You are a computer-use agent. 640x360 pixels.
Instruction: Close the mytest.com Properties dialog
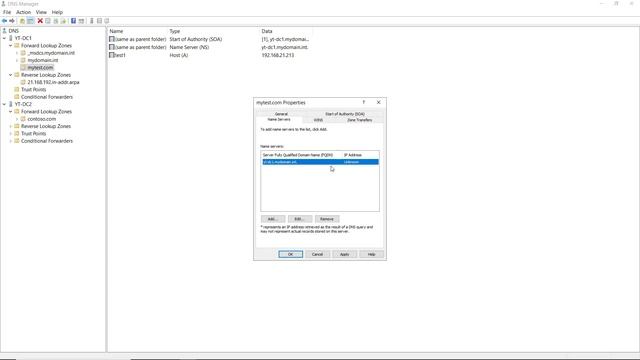[378, 102]
